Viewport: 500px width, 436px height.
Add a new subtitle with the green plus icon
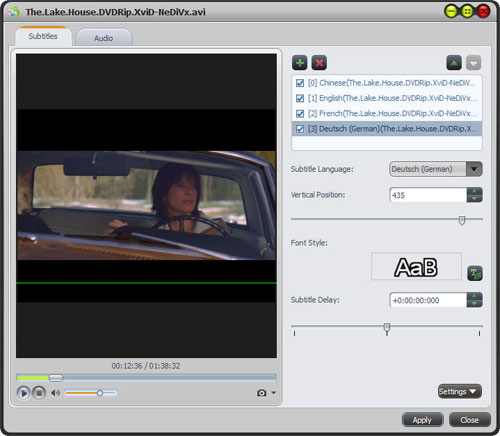(x=300, y=63)
